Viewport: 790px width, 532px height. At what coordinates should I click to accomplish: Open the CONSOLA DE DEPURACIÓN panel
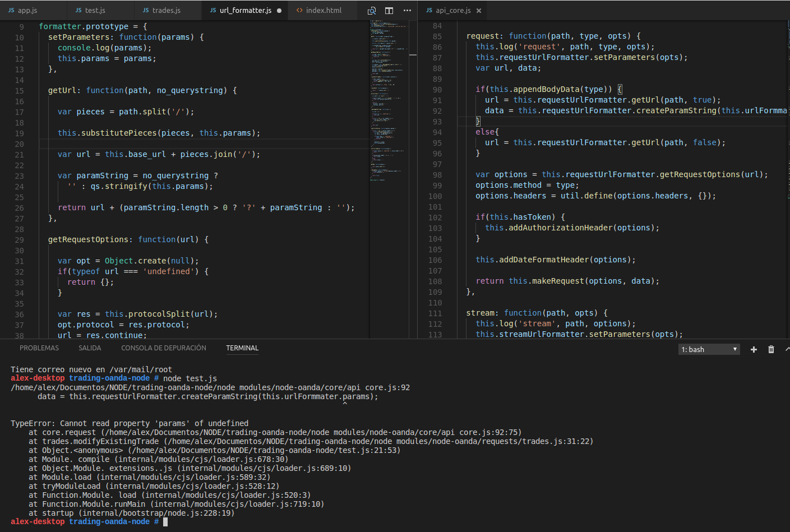coord(164,348)
